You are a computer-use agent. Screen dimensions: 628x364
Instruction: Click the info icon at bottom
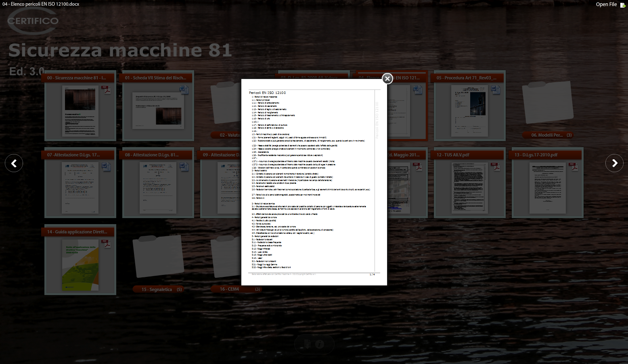[320, 344]
